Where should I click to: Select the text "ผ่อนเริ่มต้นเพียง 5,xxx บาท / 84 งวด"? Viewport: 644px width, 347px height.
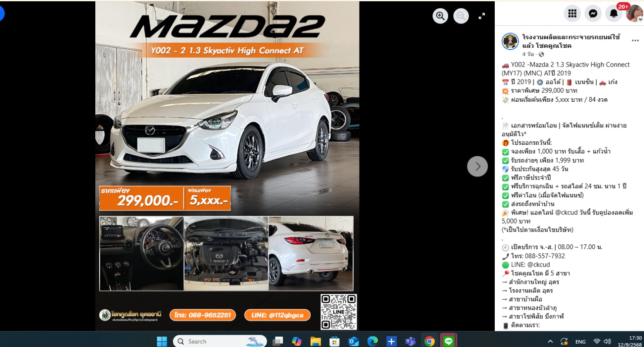tap(560, 99)
